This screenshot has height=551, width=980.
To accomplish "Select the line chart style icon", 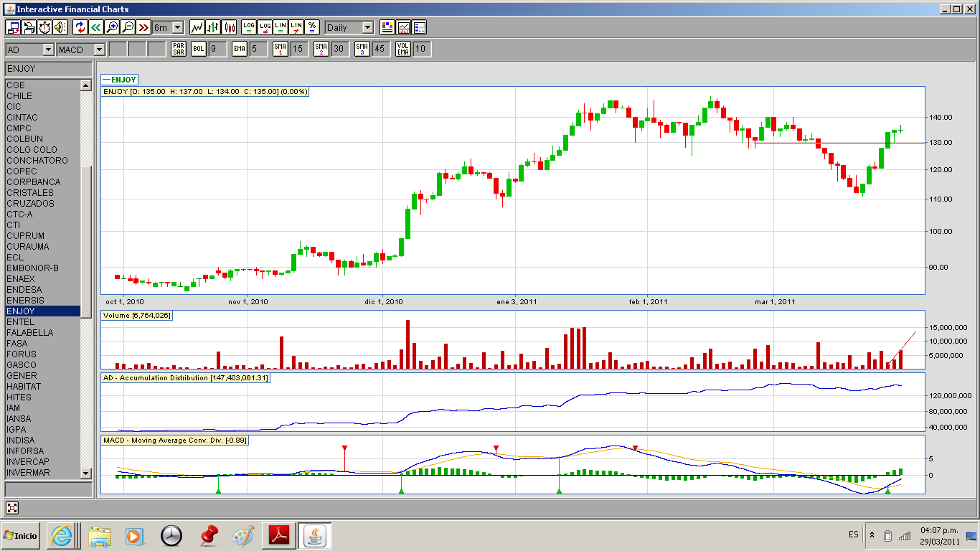I will click(x=197, y=27).
